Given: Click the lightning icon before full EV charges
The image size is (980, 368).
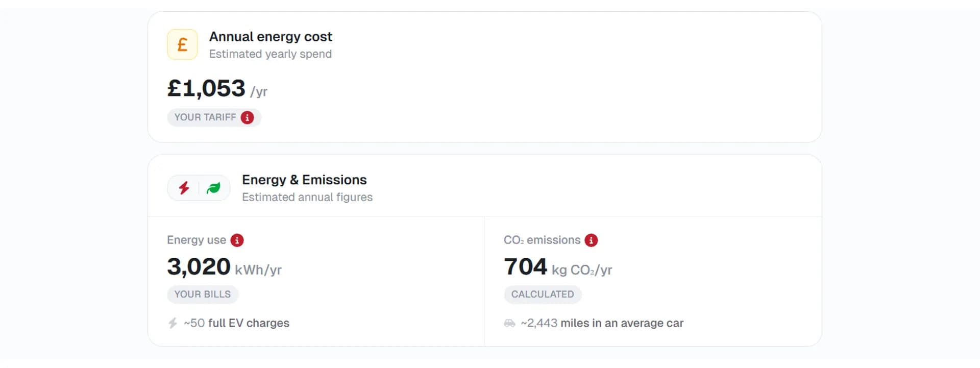Looking at the screenshot, I should tap(171, 323).
